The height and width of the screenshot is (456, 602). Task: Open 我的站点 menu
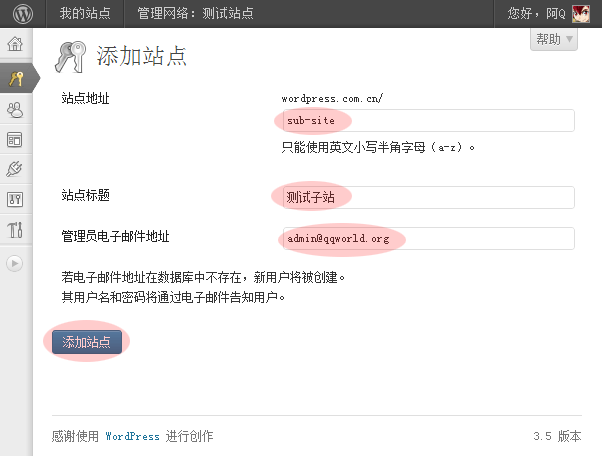coord(85,13)
